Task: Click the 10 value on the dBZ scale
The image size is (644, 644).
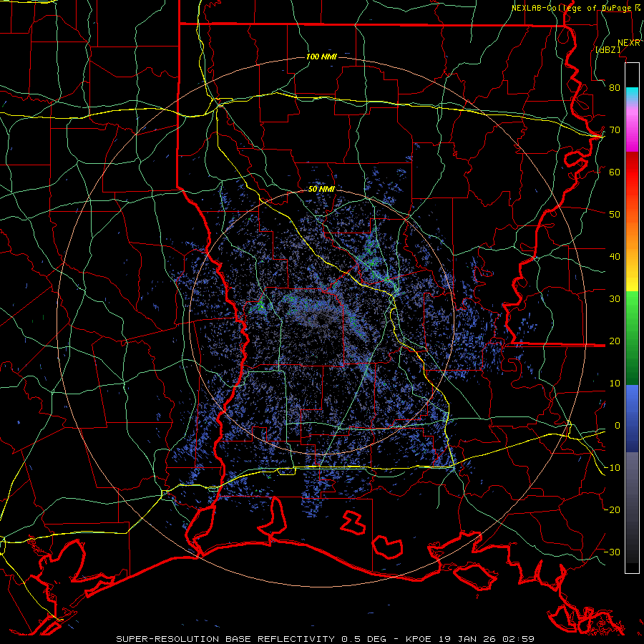Action: tap(615, 384)
